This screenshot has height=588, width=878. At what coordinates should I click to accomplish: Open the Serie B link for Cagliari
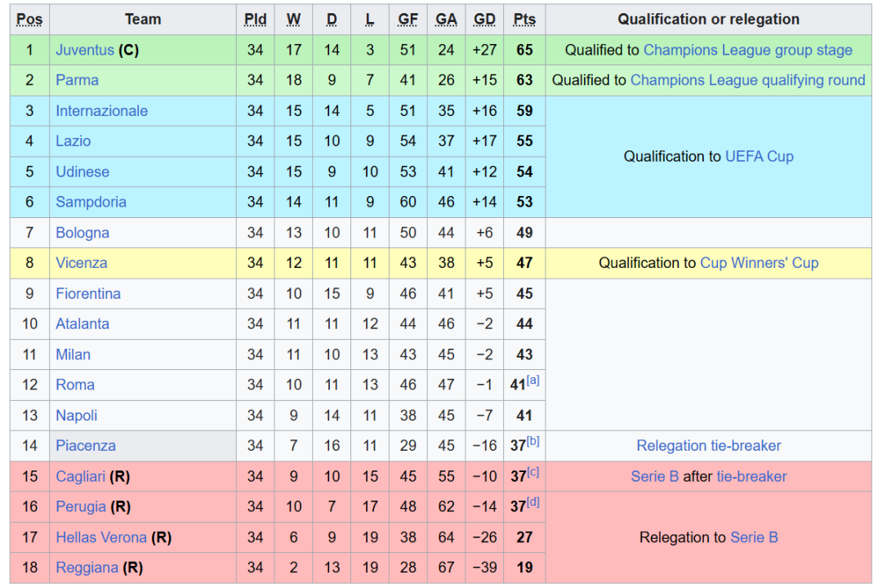coord(654,476)
